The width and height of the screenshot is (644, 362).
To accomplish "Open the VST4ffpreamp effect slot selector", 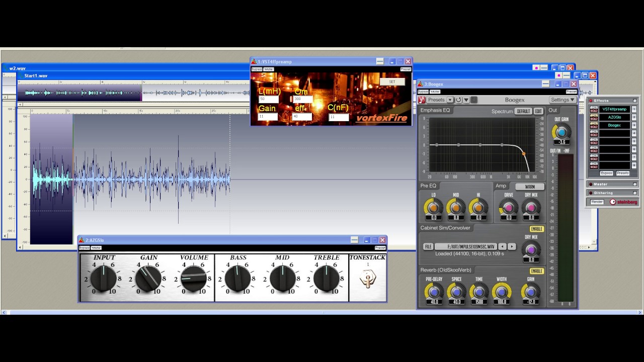I will coord(614,109).
